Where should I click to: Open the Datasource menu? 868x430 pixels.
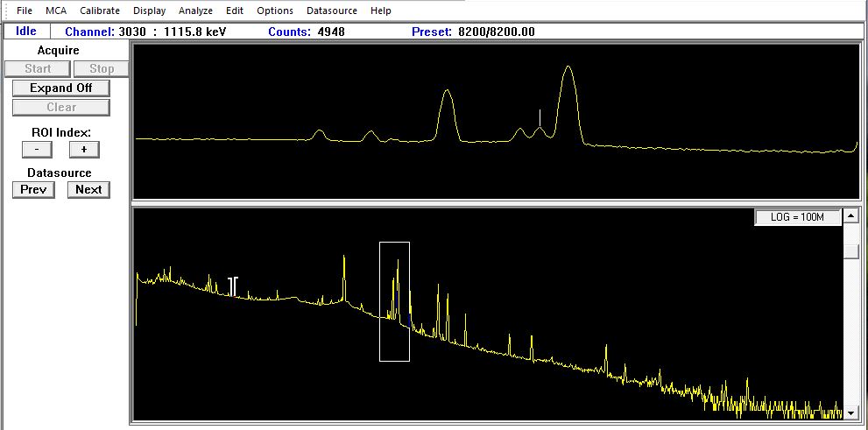pyautogui.click(x=332, y=11)
